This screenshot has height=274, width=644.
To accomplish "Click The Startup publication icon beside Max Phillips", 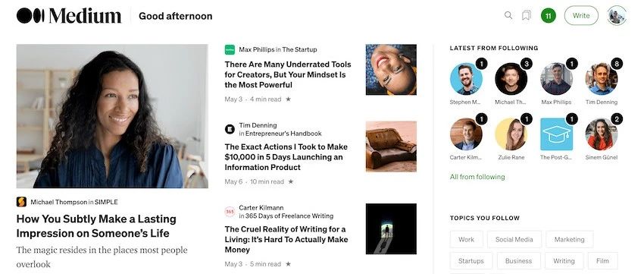I will 230,50.
